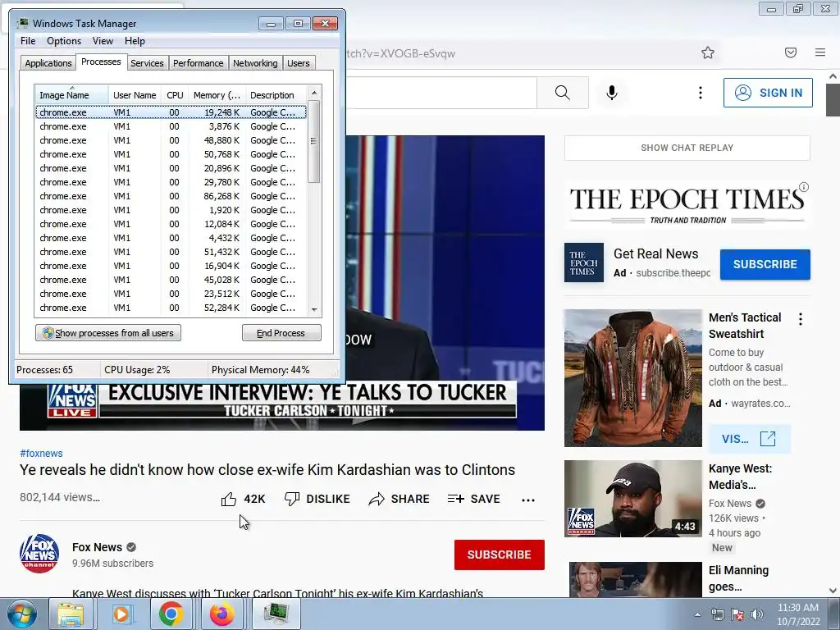Click the Action Center flag tray icon

(737, 614)
